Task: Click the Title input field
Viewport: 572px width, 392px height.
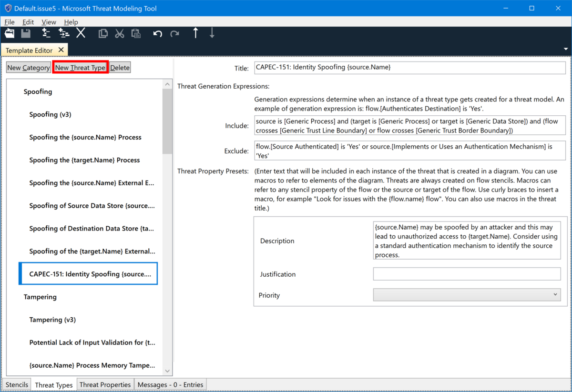Action: pyautogui.click(x=410, y=67)
